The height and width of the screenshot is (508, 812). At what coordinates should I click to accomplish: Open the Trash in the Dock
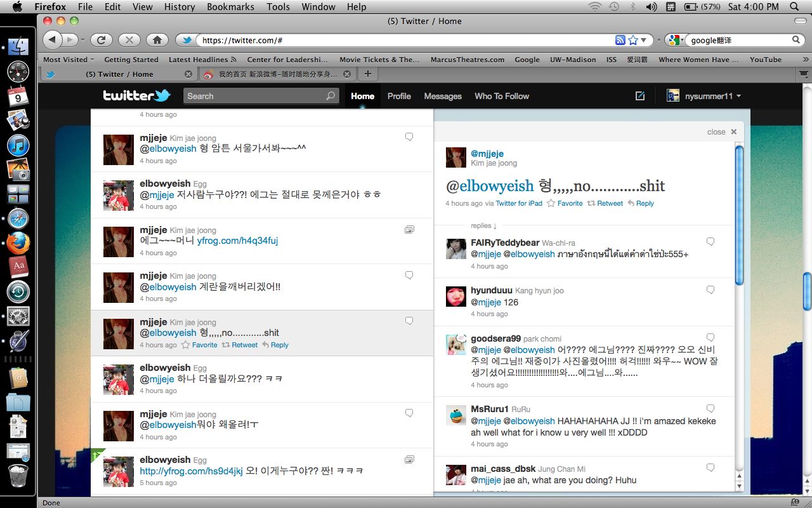click(18, 476)
